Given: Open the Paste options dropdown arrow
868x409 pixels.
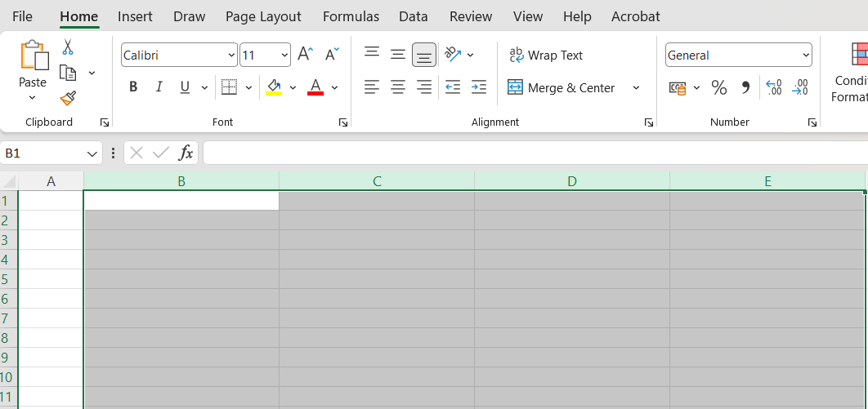Looking at the screenshot, I should pos(32,98).
